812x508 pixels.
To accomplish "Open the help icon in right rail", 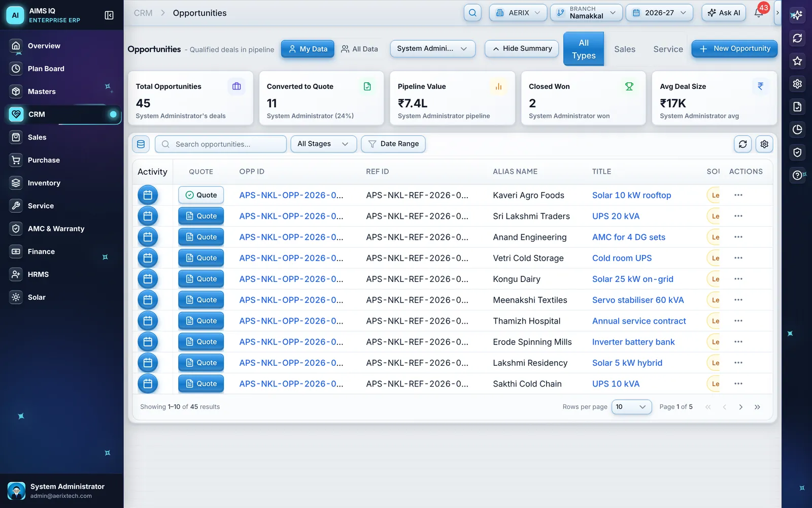I will pyautogui.click(x=797, y=175).
